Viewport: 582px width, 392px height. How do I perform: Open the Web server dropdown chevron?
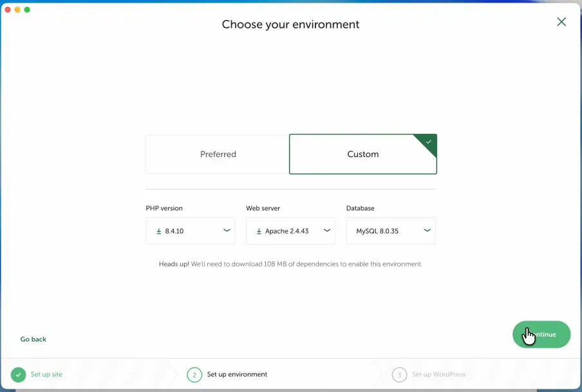326,230
